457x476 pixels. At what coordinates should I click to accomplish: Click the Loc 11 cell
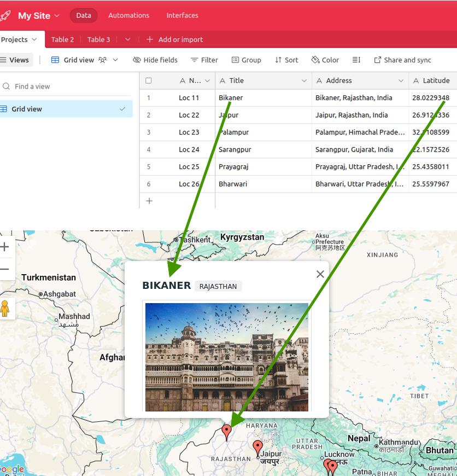(189, 98)
